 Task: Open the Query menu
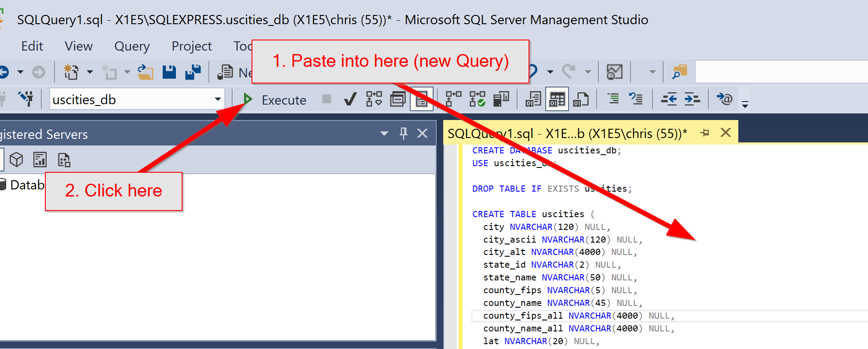(x=132, y=46)
